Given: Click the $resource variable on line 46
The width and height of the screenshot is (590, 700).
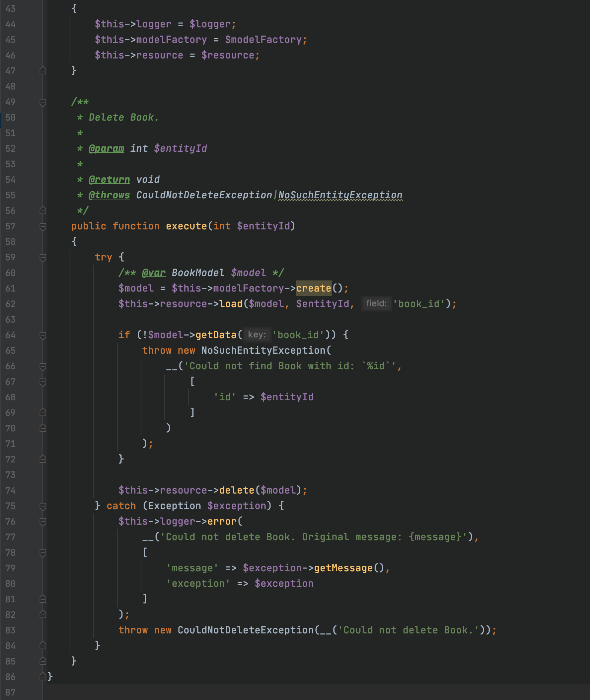Looking at the screenshot, I should pos(228,55).
